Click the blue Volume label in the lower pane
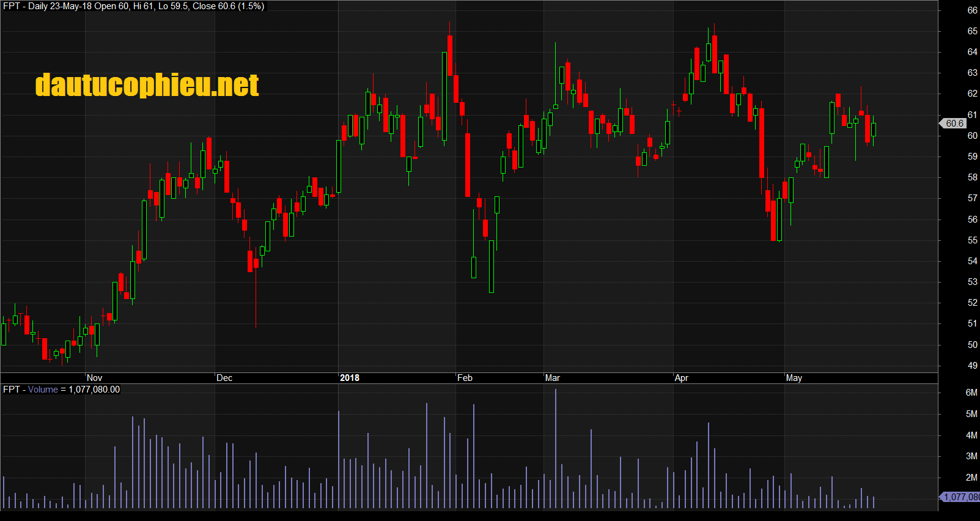Screen dimensions: 980x521 coord(43,390)
